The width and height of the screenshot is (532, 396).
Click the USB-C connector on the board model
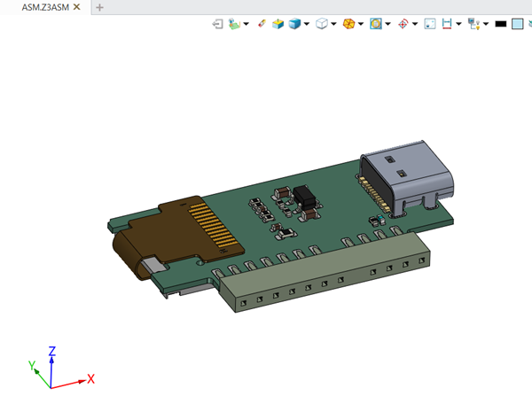(412, 178)
